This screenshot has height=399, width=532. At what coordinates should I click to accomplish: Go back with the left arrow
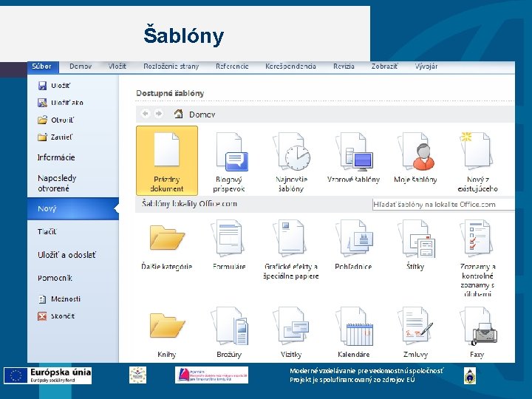pos(146,114)
